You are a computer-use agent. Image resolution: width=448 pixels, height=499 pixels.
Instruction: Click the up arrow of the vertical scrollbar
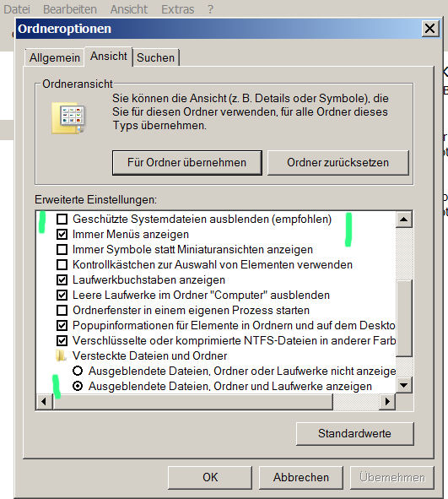coord(404,220)
